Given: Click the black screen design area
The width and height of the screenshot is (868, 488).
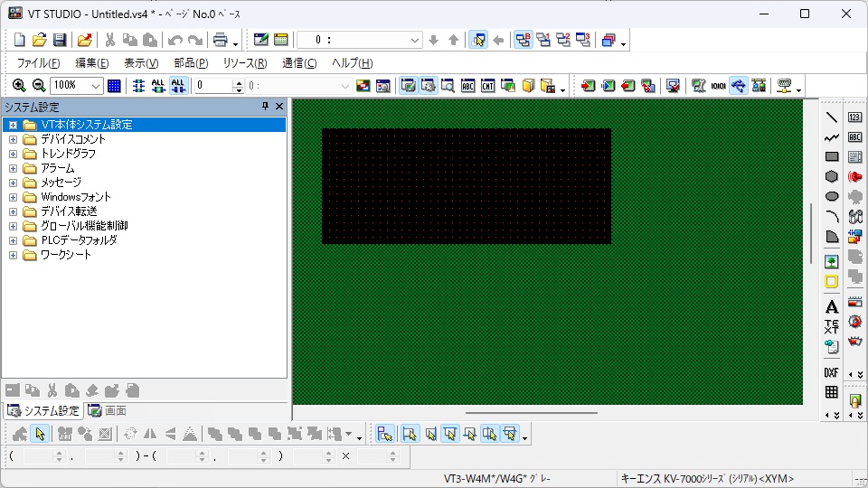Looking at the screenshot, I should point(466,185).
